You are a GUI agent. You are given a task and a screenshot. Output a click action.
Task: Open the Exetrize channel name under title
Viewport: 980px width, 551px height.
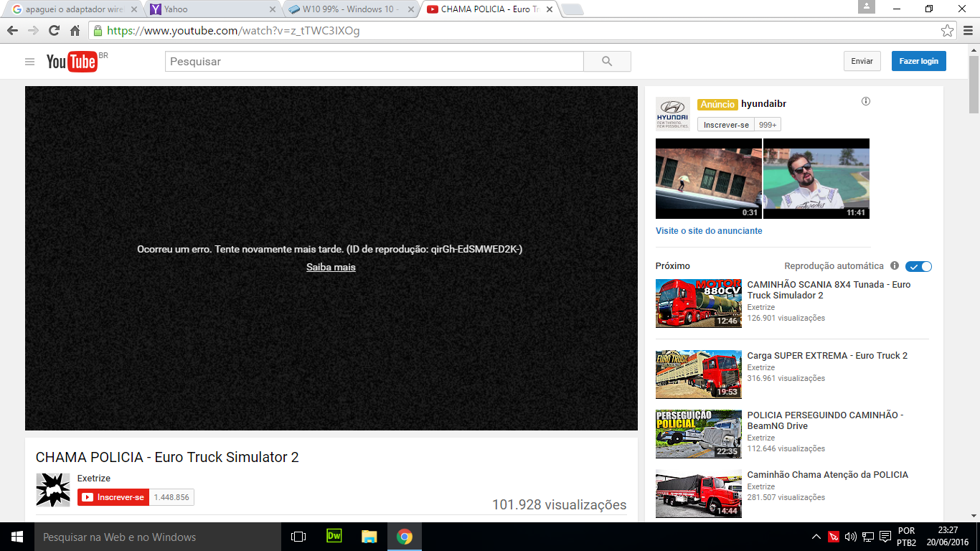94,479
